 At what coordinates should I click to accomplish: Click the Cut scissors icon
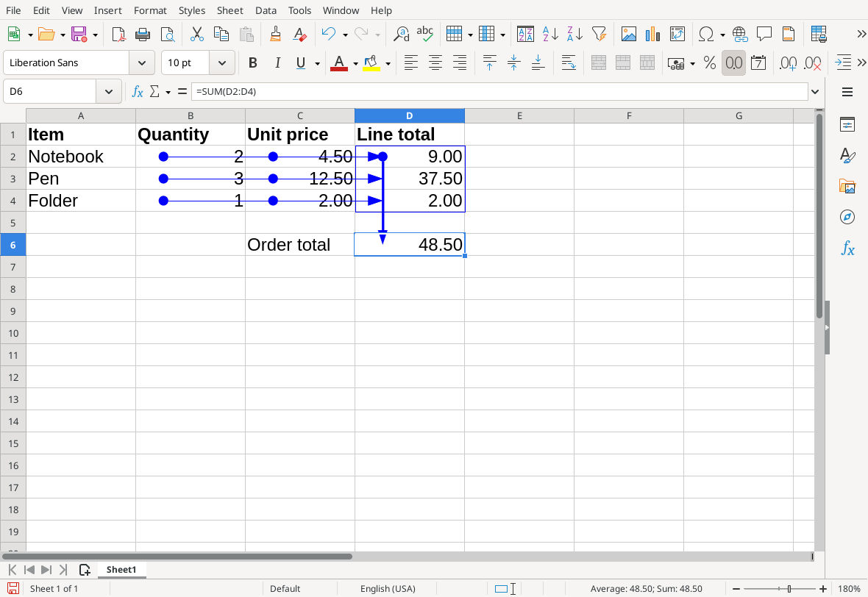[197, 35]
